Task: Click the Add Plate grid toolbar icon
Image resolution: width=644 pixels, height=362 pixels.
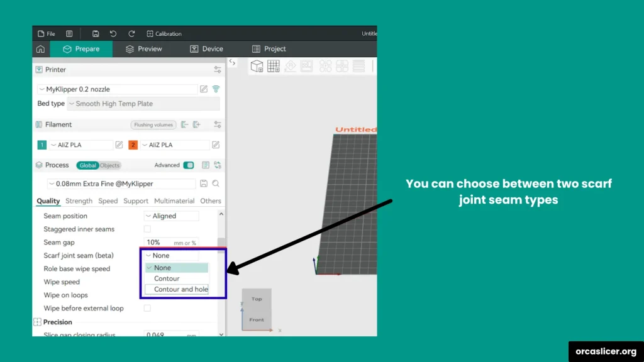Action: point(274,66)
